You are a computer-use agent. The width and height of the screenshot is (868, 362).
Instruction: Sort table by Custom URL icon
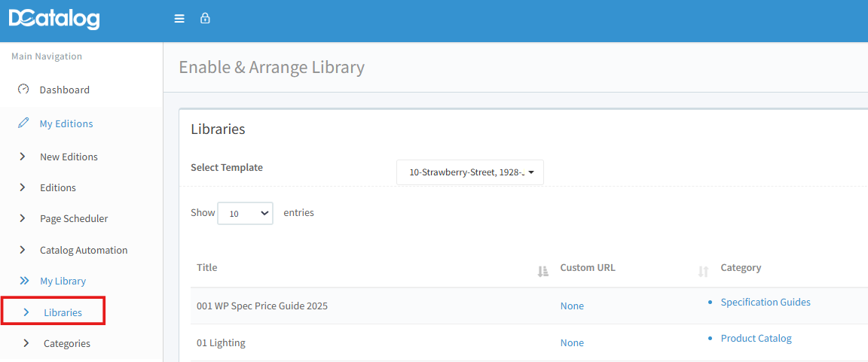(x=703, y=271)
